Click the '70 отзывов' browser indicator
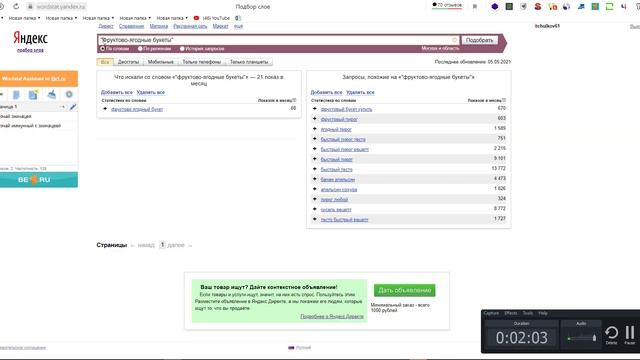The image size is (640, 360). click(x=447, y=5)
